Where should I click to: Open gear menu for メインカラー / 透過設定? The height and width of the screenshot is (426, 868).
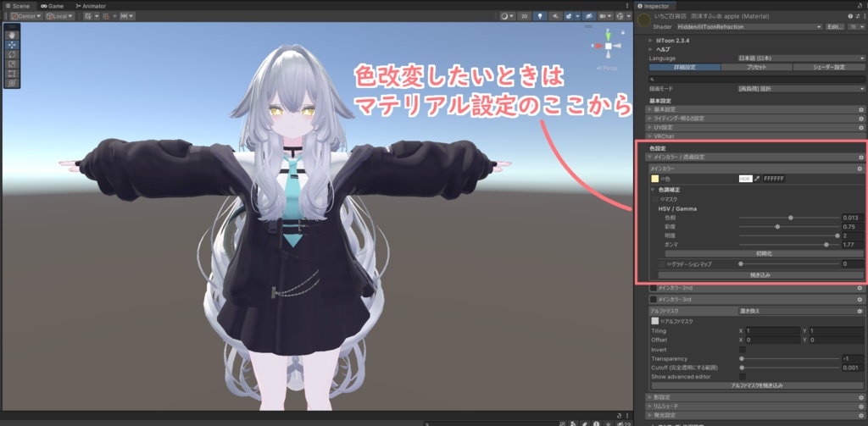tap(860, 158)
